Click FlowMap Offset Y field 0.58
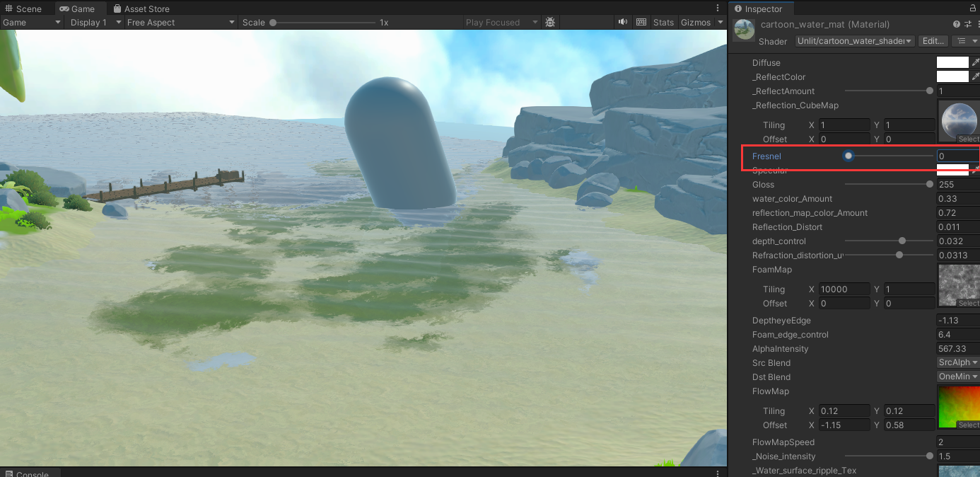The height and width of the screenshot is (477, 980). click(x=909, y=425)
